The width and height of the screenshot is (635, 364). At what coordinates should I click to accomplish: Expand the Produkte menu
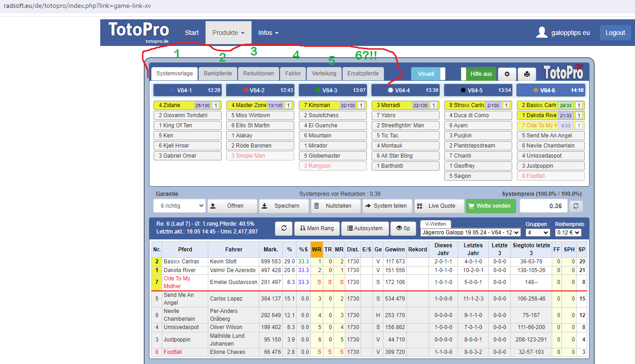pyautogui.click(x=229, y=33)
